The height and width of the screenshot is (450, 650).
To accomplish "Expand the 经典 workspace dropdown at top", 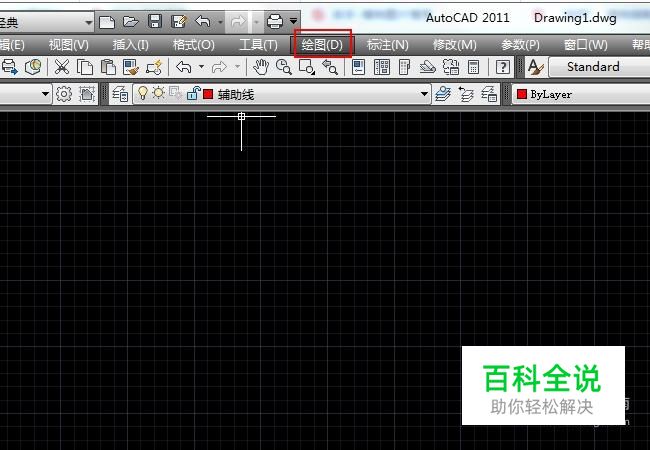I will (x=89, y=22).
